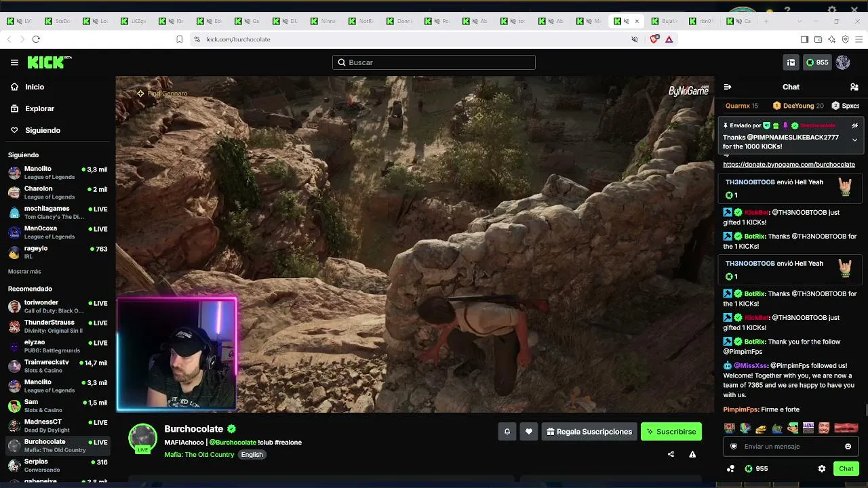This screenshot has width=868, height=488.
Task: Open elyzao channel from Recomendado
Action: pyautogui.click(x=58, y=346)
